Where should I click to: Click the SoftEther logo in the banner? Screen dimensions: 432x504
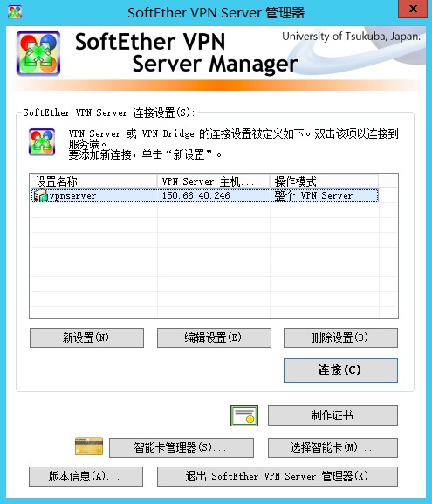[x=38, y=53]
